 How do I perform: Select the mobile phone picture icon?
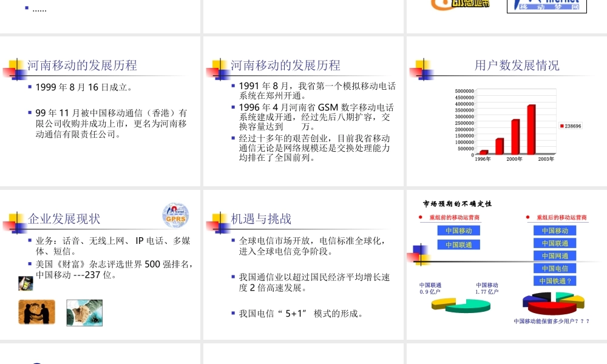click(x=25, y=283)
